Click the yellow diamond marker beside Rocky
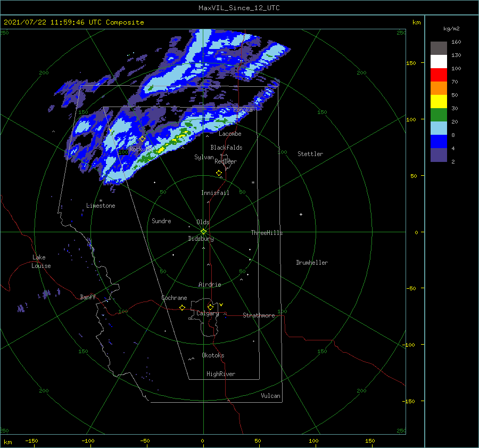Screen dimensions: 479x448 [142, 139]
